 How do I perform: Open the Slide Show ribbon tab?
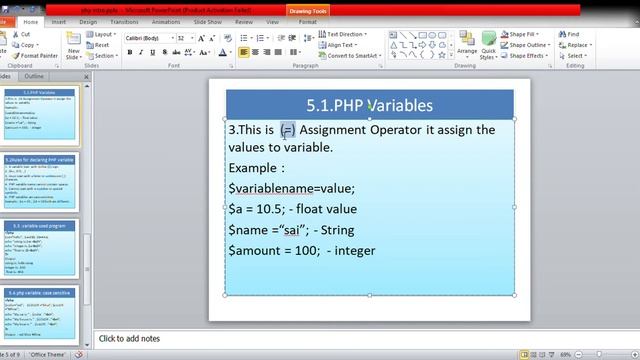point(208,22)
